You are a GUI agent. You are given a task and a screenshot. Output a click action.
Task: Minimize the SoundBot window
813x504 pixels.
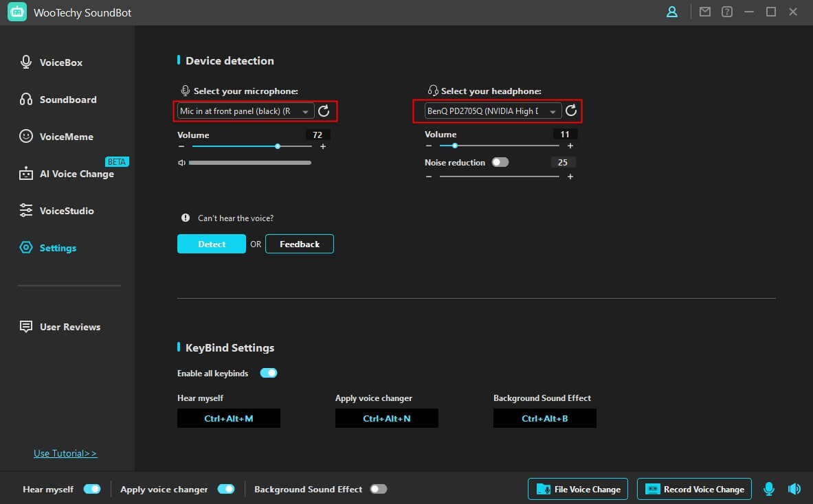coord(748,12)
